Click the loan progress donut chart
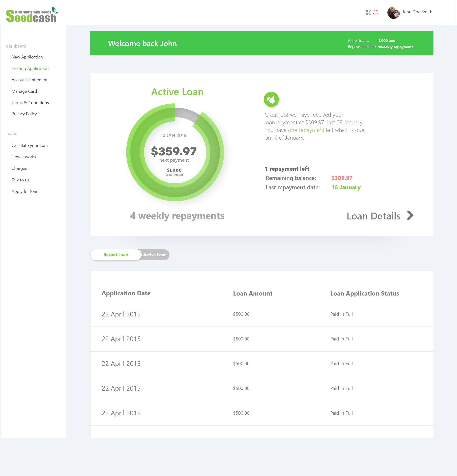Screen dimensions: 457x476 pos(175,152)
